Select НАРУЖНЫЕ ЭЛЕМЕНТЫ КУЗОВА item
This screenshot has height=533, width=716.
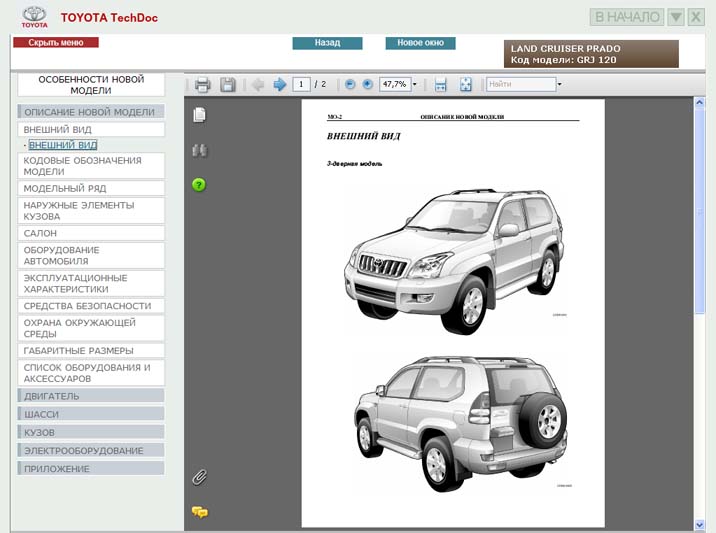click(91, 211)
